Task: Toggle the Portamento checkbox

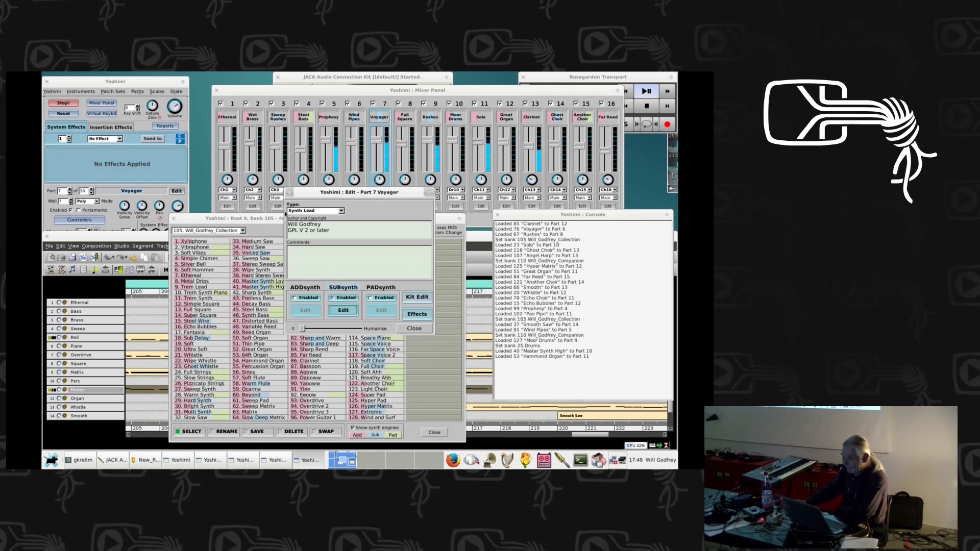Action: tap(78, 210)
